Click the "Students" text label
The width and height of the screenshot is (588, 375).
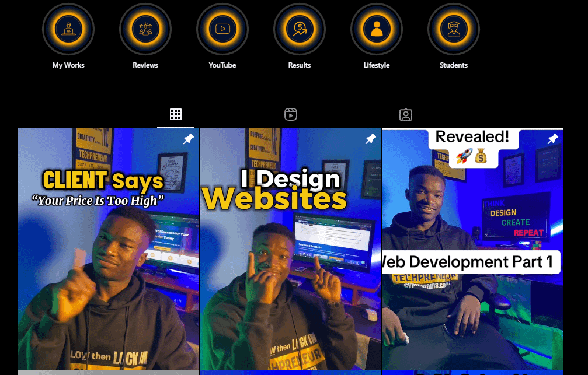pyautogui.click(x=454, y=65)
